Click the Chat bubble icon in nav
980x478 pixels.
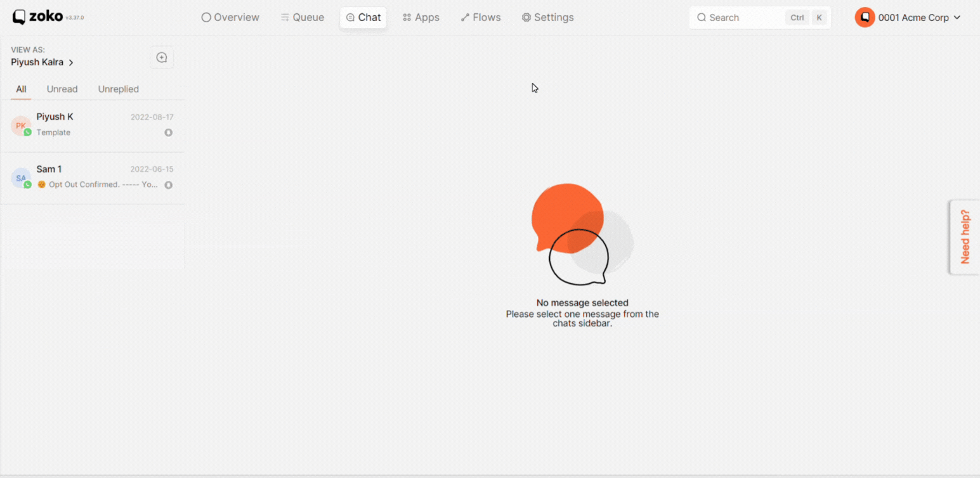coord(350,18)
